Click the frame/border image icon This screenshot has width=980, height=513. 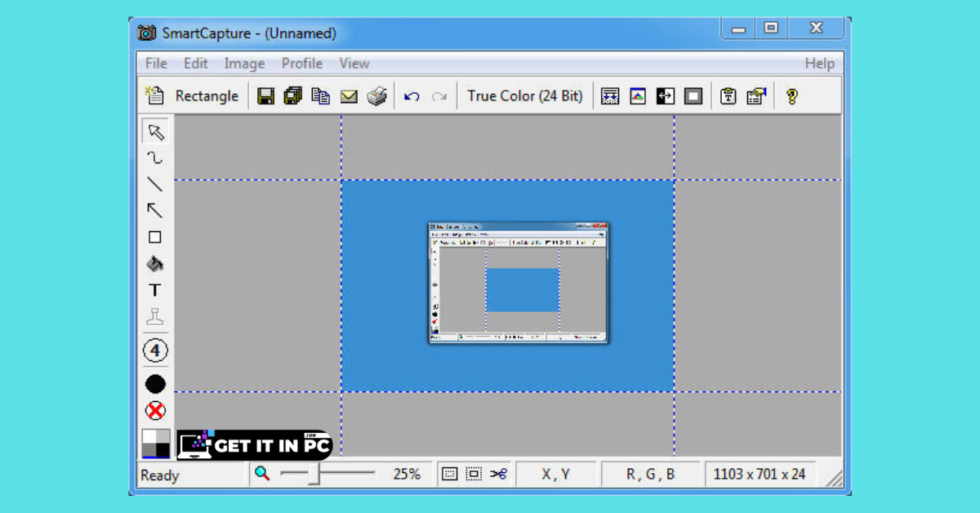pos(693,96)
